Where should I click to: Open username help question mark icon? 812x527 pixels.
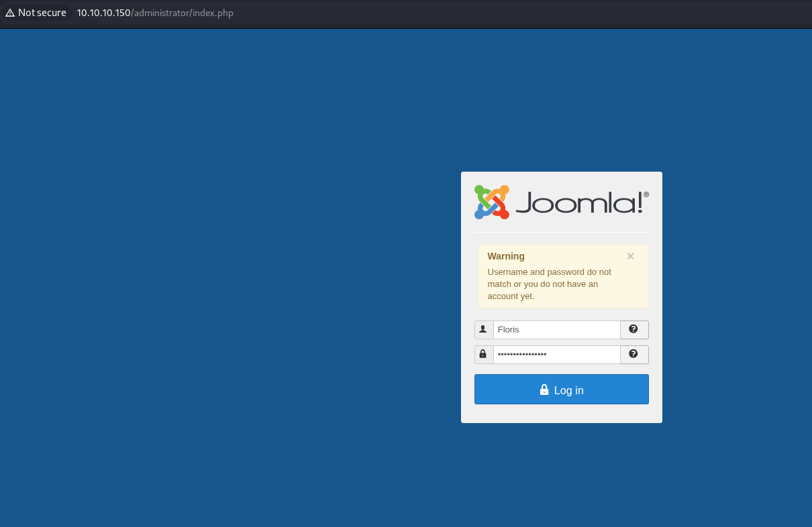633,329
